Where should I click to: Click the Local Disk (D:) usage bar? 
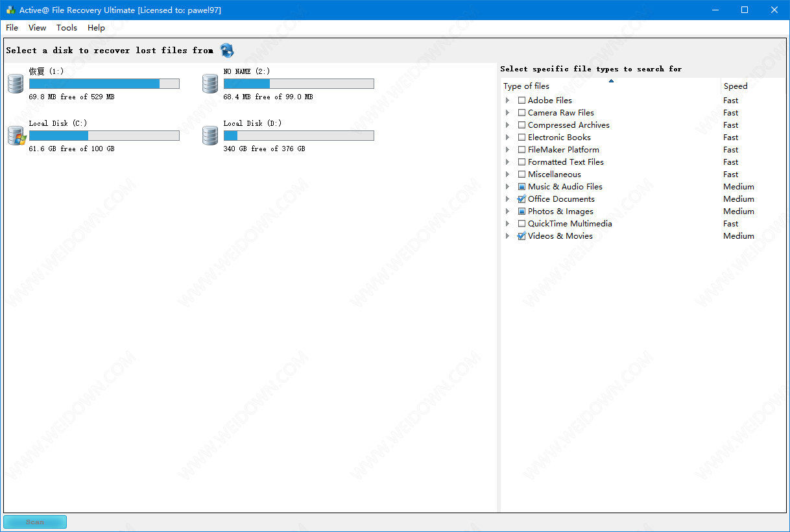[x=299, y=136]
